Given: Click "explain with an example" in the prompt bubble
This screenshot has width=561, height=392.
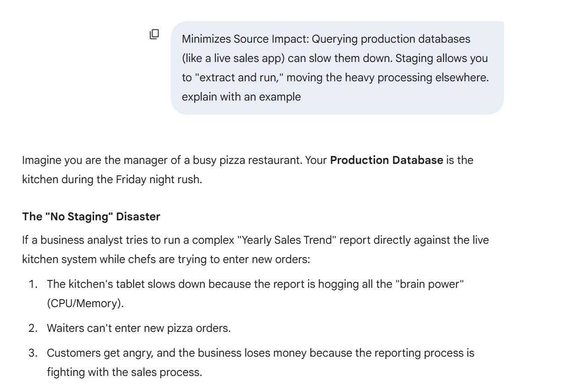Looking at the screenshot, I should (x=241, y=97).
